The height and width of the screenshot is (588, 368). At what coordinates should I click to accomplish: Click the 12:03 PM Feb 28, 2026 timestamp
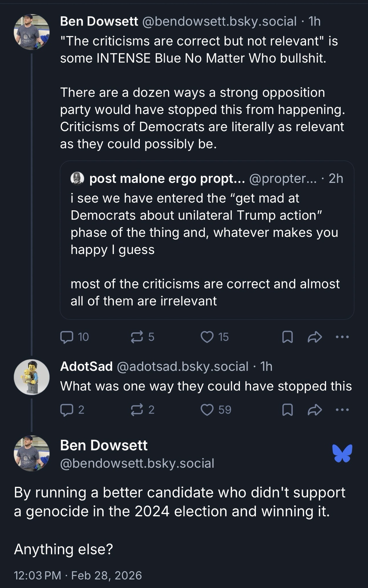78,575
